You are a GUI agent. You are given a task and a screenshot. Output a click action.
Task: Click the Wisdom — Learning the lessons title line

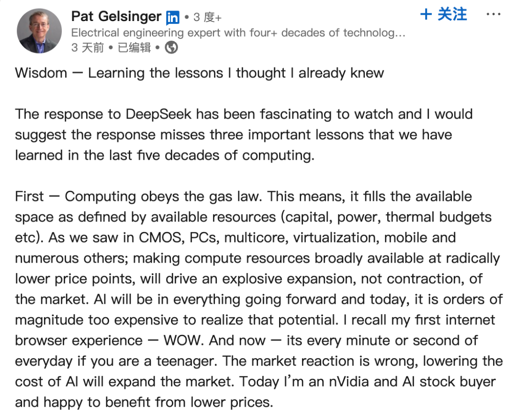coord(200,73)
